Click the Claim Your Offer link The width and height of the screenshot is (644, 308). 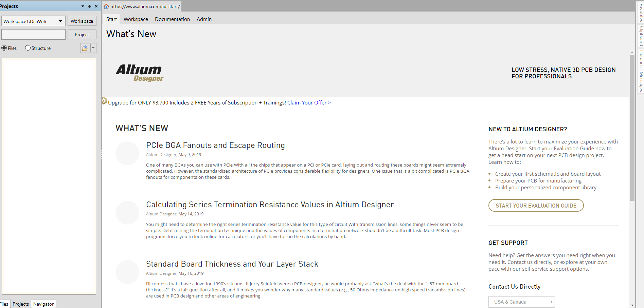tap(309, 103)
